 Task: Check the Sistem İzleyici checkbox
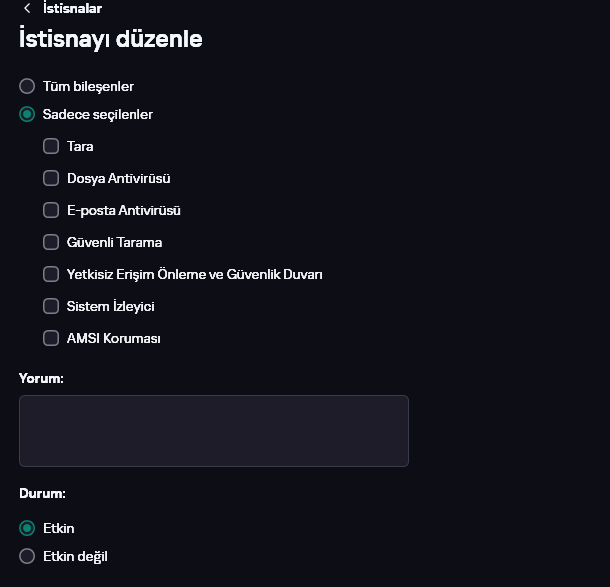tap(51, 306)
